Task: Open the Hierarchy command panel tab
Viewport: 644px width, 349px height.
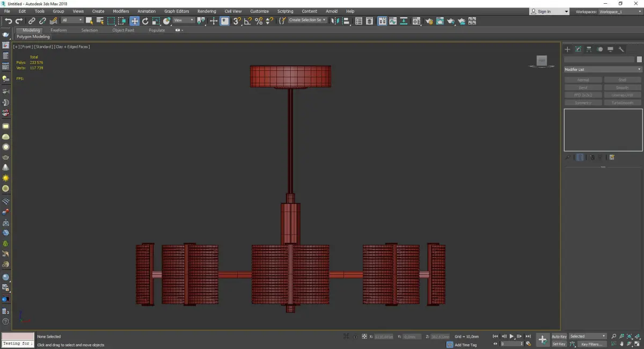Action: pyautogui.click(x=589, y=49)
